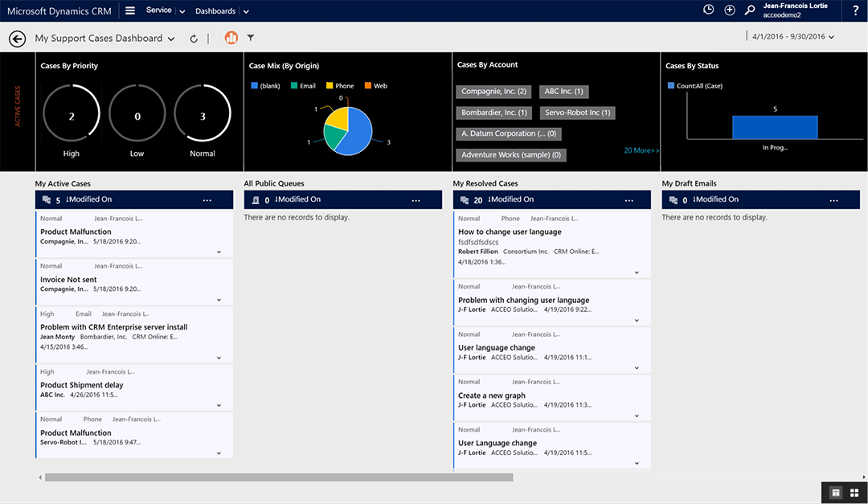Screen dimensions: 868x504
Task: Open the Create a new graph case
Action: [492, 395]
